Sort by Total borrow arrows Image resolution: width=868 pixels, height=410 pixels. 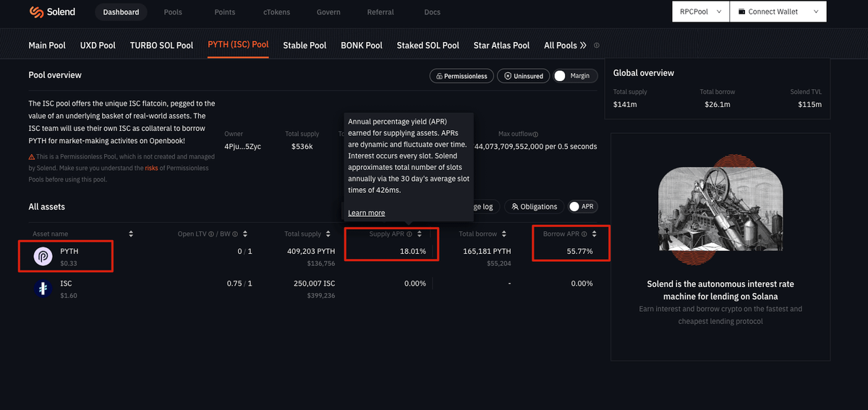point(505,234)
